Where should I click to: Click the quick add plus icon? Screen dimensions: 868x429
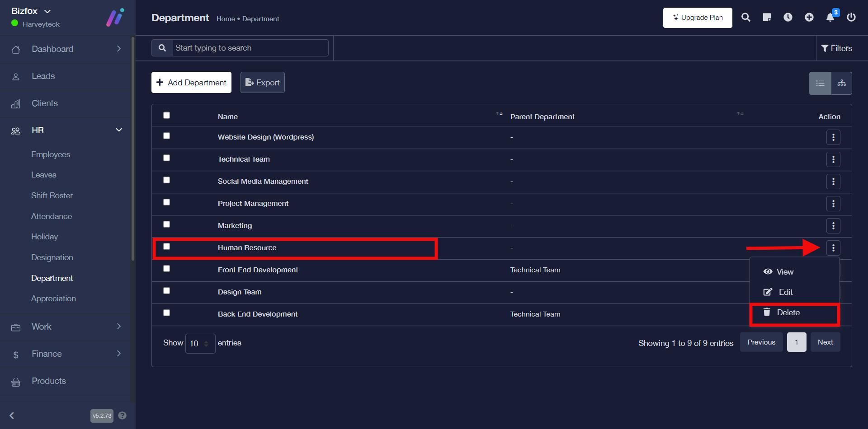[x=809, y=18]
